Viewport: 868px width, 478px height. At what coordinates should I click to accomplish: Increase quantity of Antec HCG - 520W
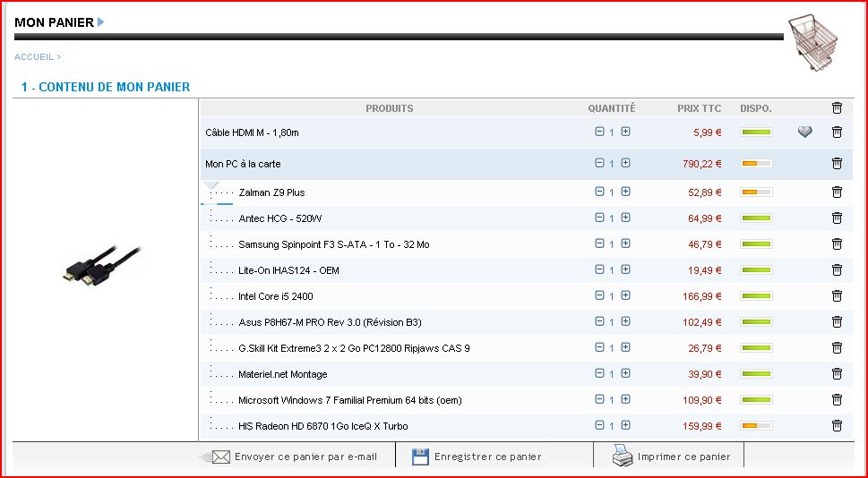(625, 218)
